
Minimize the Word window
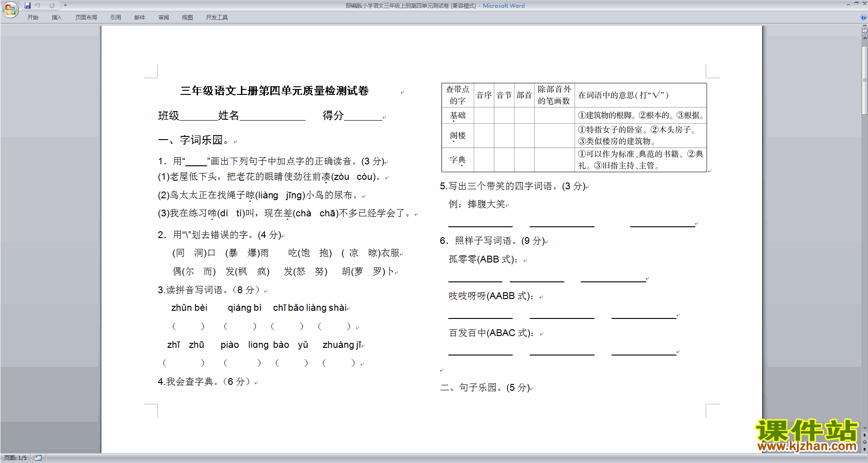click(848, 4)
